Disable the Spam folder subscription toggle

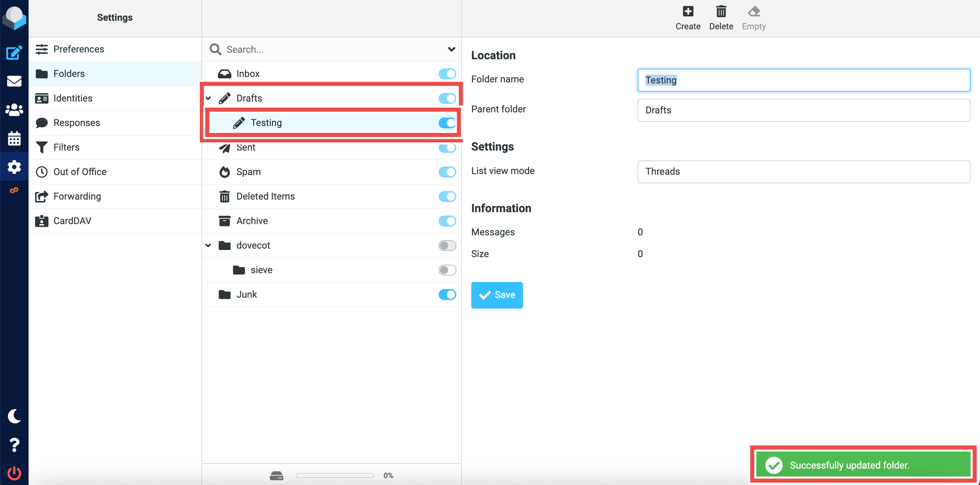point(447,172)
